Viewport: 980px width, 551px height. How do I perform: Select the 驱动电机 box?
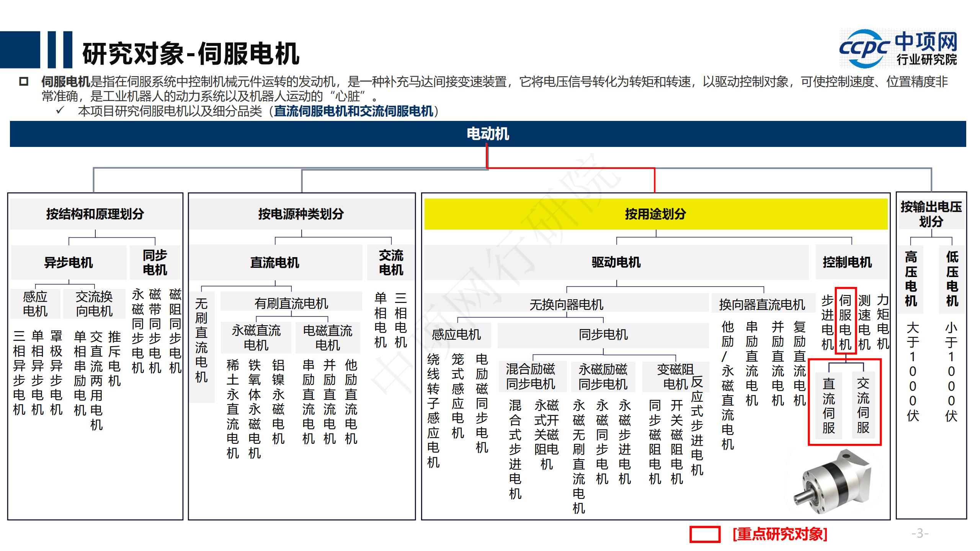click(x=616, y=262)
